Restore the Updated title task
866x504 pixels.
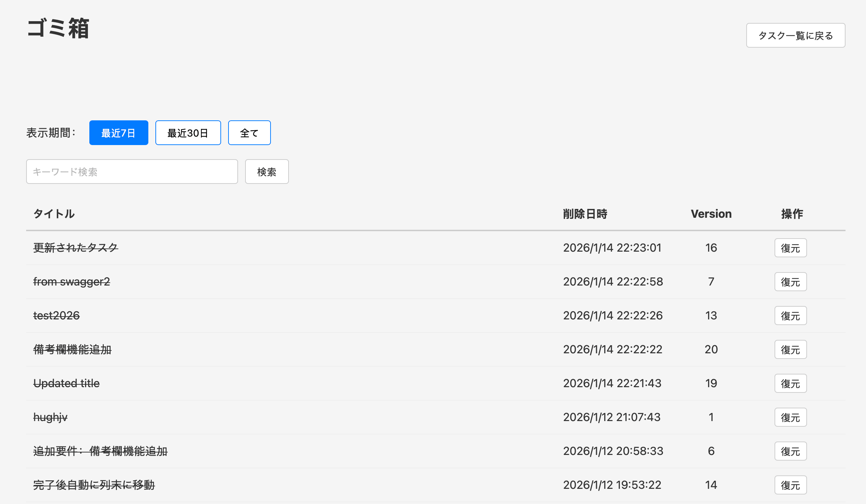pyautogui.click(x=790, y=384)
